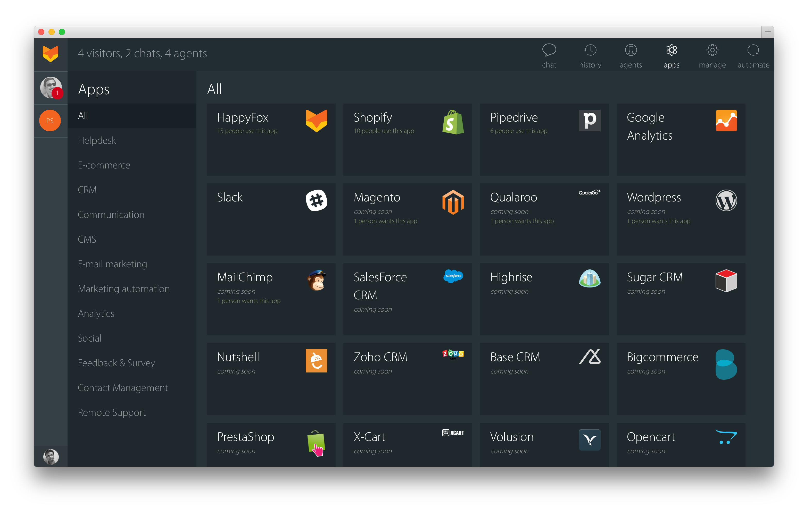Viewport: 812px width, 509px height.
Task: Open the Feedback & Survey category
Action: [116, 363]
